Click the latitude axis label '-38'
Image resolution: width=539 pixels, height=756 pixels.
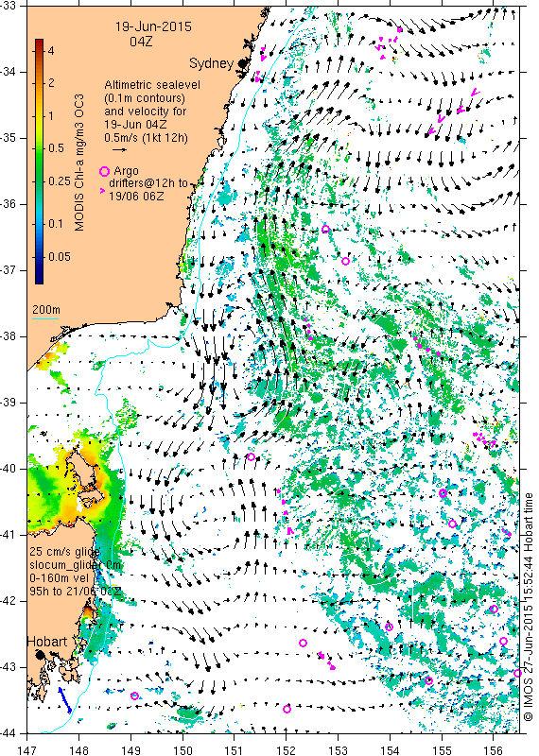coord(9,336)
